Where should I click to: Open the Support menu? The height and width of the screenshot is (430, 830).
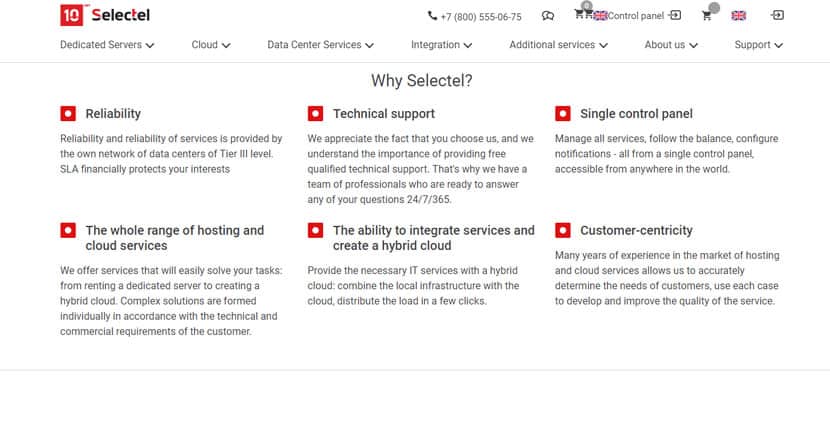pos(759,45)
